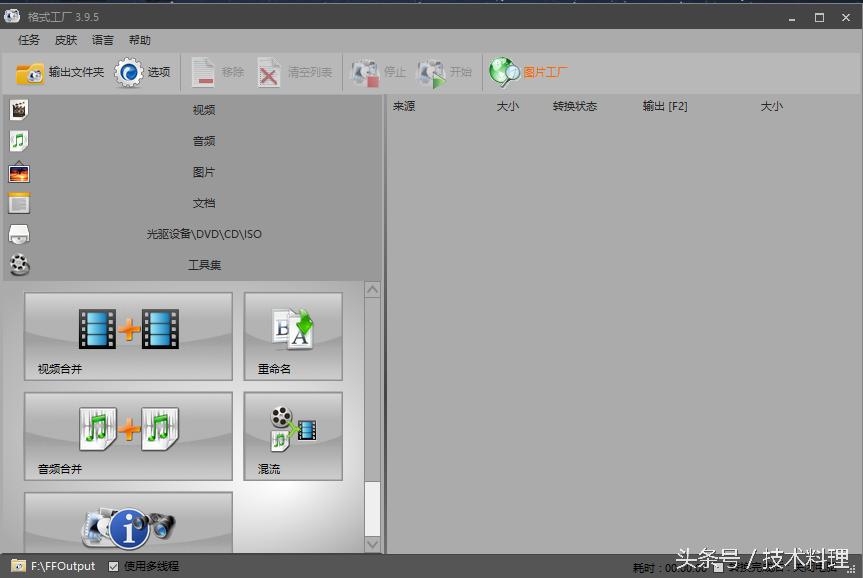
Task: Click the 开始 start toolbar button
Action: 446,73
